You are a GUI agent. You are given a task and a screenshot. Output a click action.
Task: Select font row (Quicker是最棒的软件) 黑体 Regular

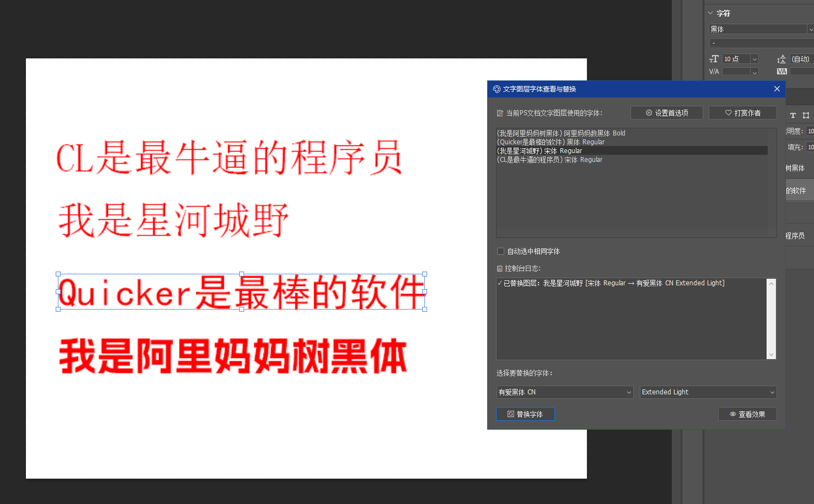pyautogui.click(x=632, y=142)
